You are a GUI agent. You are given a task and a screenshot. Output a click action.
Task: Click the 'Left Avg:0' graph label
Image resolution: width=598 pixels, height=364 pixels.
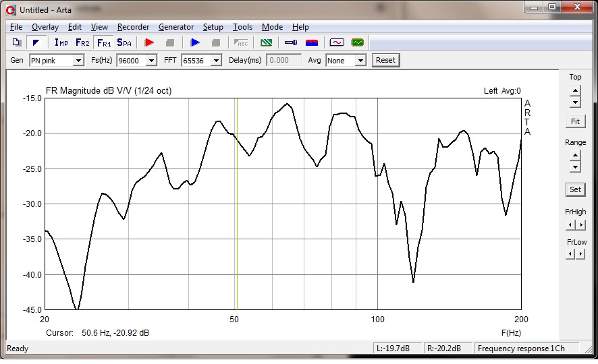coord(502,90)
